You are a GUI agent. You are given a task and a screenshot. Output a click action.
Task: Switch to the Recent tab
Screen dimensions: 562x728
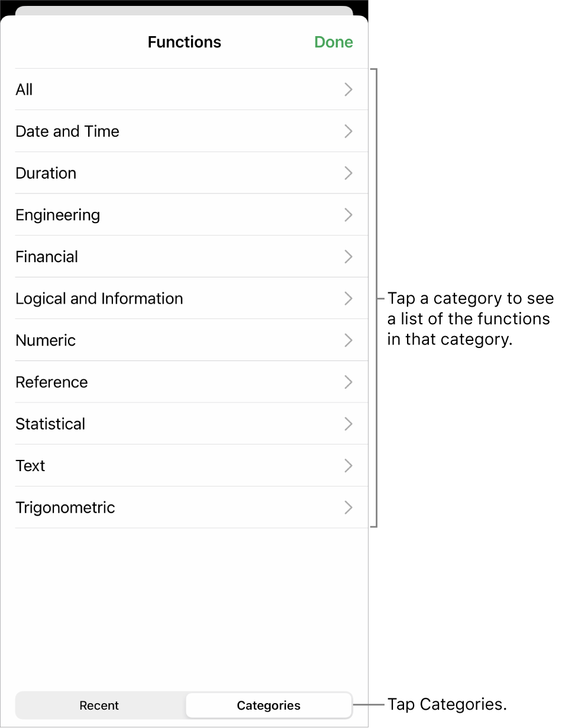pyautogui.click(x=99, y=706)
